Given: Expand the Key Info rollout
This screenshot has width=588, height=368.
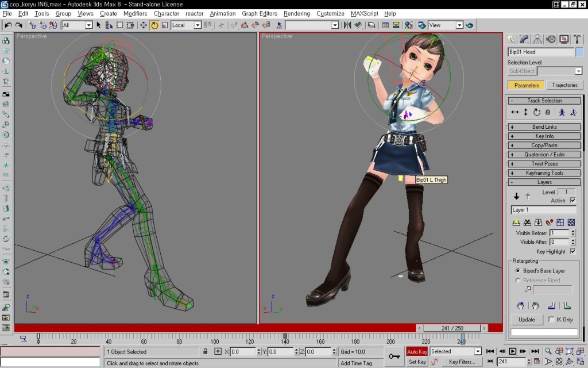Looking at the screenshot, I should (x=544, y=136).
